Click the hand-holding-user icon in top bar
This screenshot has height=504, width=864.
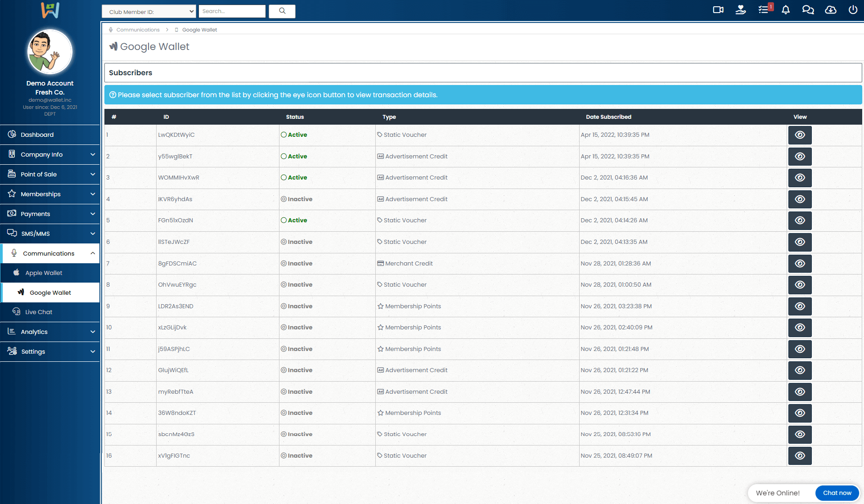(x=741, y=10)
